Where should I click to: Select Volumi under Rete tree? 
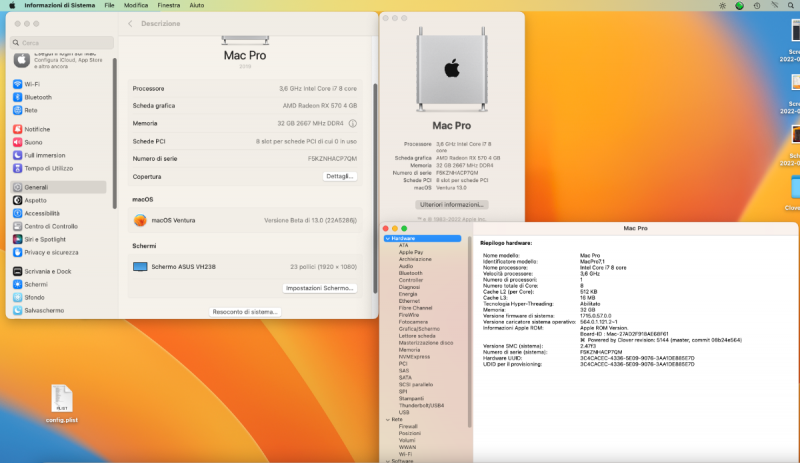coord(407,440)
